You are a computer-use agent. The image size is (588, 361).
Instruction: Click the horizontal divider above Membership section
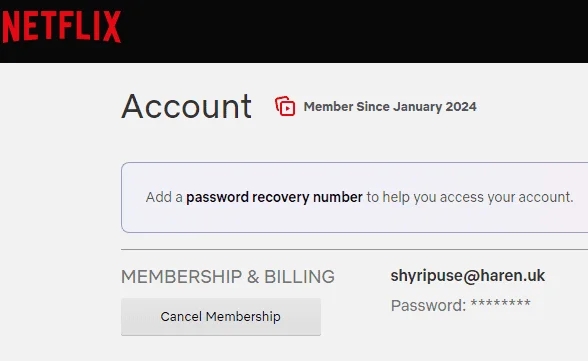click(354, 249)
